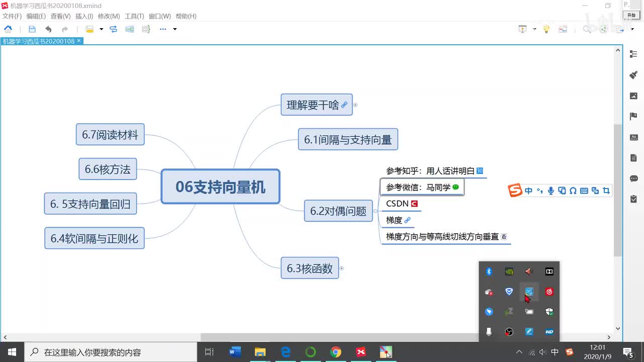Open topic insert dropdown arrow
Screen dimensions: 644x362
click(101, 29)
